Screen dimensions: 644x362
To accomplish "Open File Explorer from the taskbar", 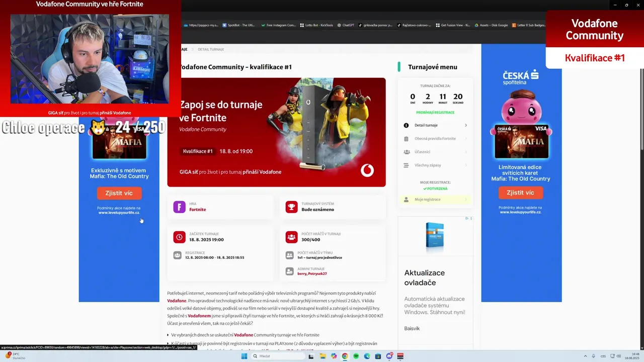I will click(x=323, y=356).
